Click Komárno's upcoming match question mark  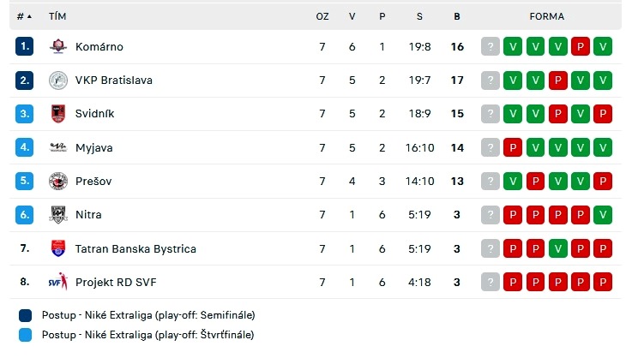pos(491,47)
